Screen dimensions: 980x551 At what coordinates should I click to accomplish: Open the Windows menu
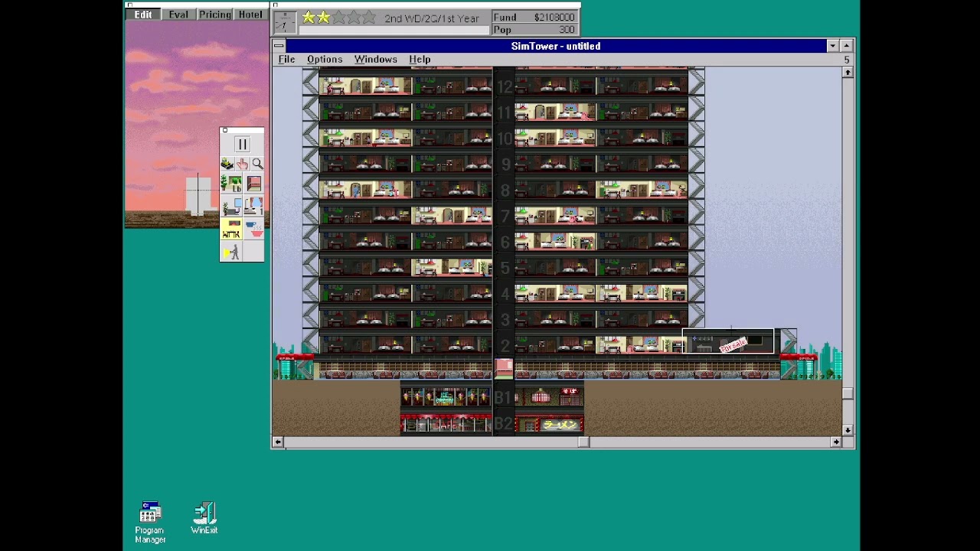tap(375, 59)
